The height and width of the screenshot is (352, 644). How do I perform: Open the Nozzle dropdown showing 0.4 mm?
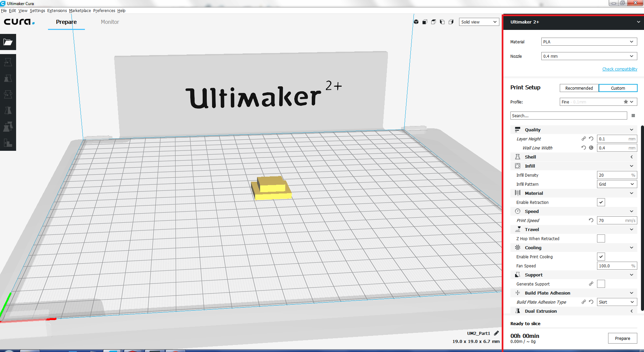click(589, 56)
